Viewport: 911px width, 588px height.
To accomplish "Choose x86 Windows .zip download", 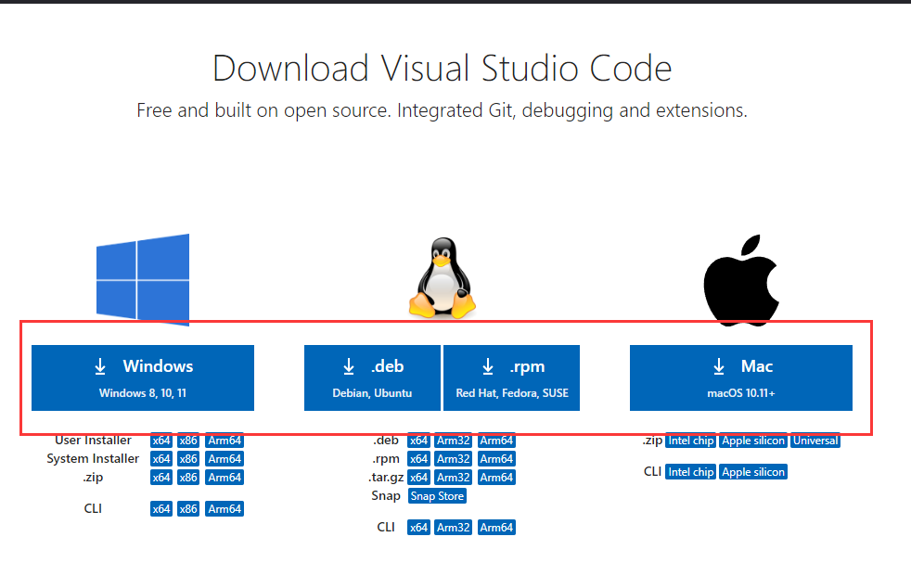I will pyautogui.click(x=188, y=478).
